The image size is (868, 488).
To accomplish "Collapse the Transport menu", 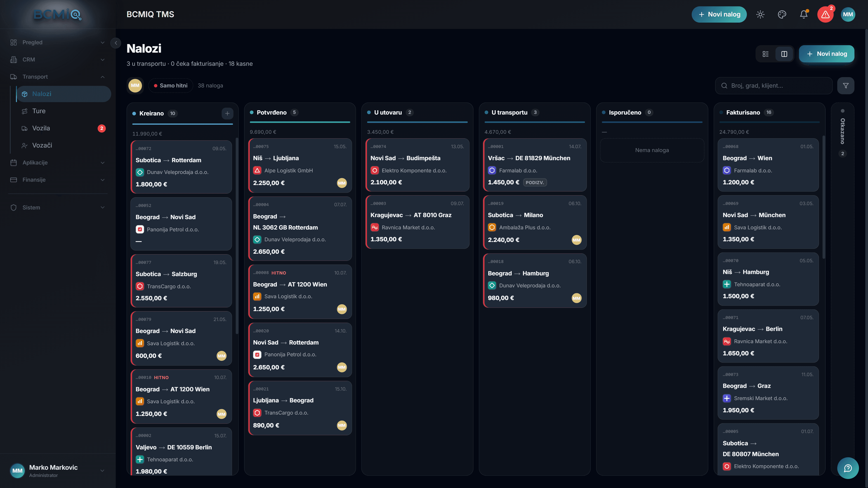I will point(58,77).
